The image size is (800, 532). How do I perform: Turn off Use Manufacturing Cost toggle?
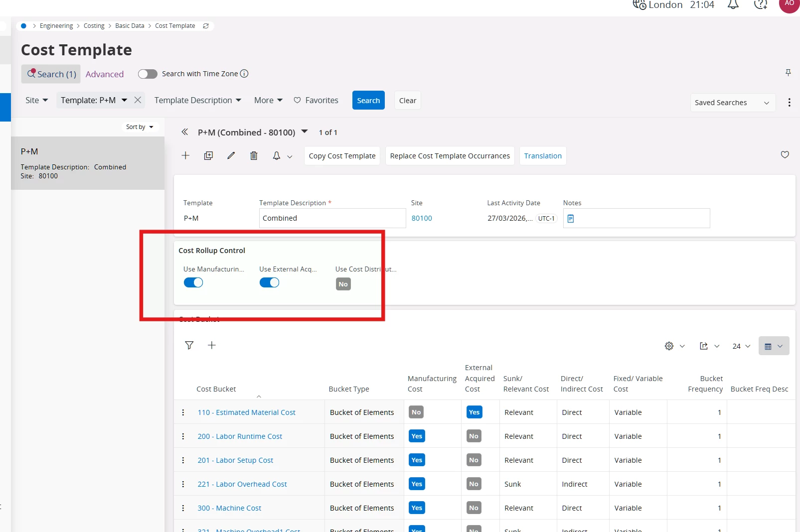pos(193,282)
